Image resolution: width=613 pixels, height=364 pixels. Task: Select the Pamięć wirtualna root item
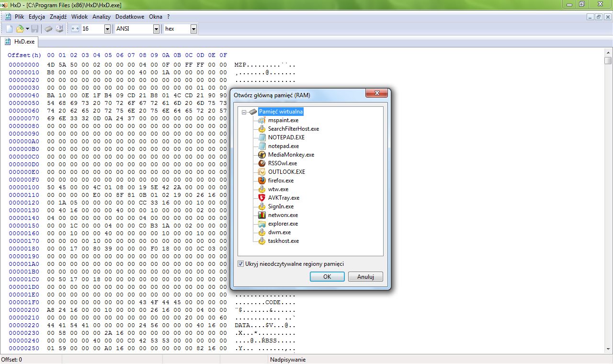pyautogui.click(x=281, y=112)
